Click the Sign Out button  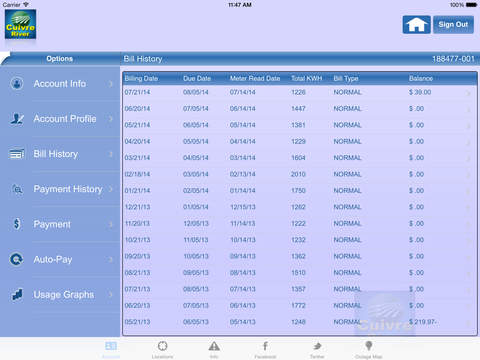coord(453,25)
